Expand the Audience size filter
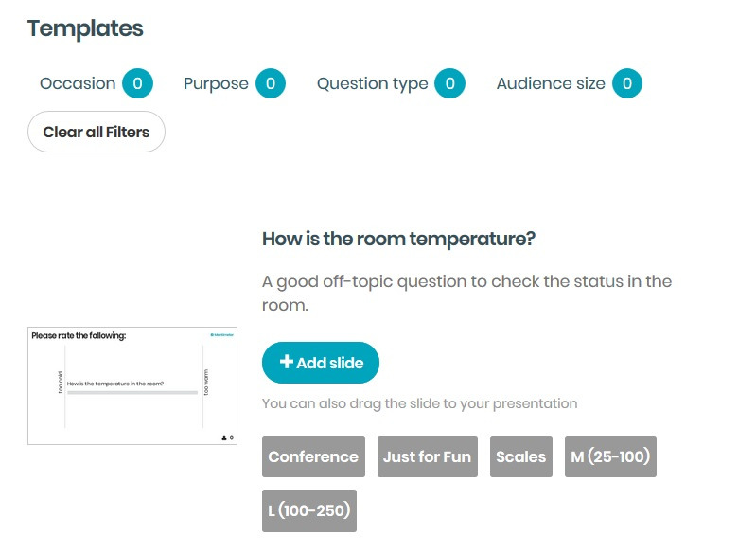This screenshot has height=554, width=756. [550, 83]
